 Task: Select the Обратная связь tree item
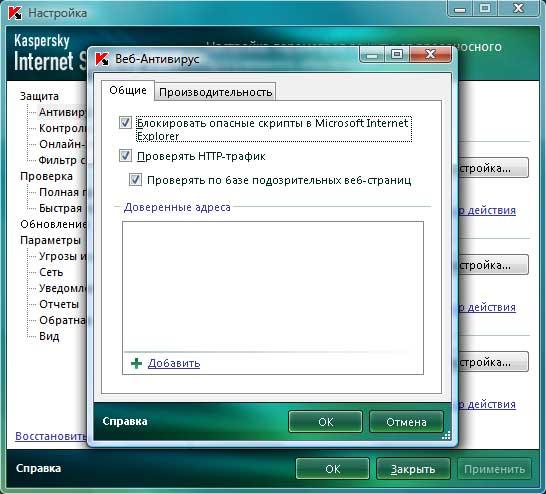click(63, 320)
